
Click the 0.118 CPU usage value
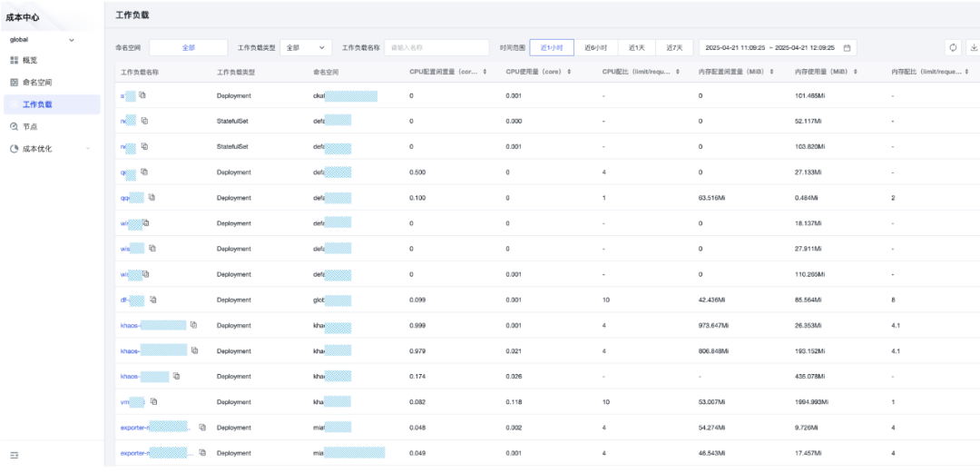514,402
